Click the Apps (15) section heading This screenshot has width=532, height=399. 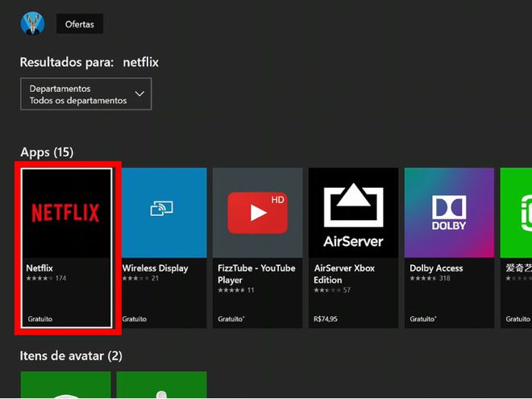click(47, 152)
